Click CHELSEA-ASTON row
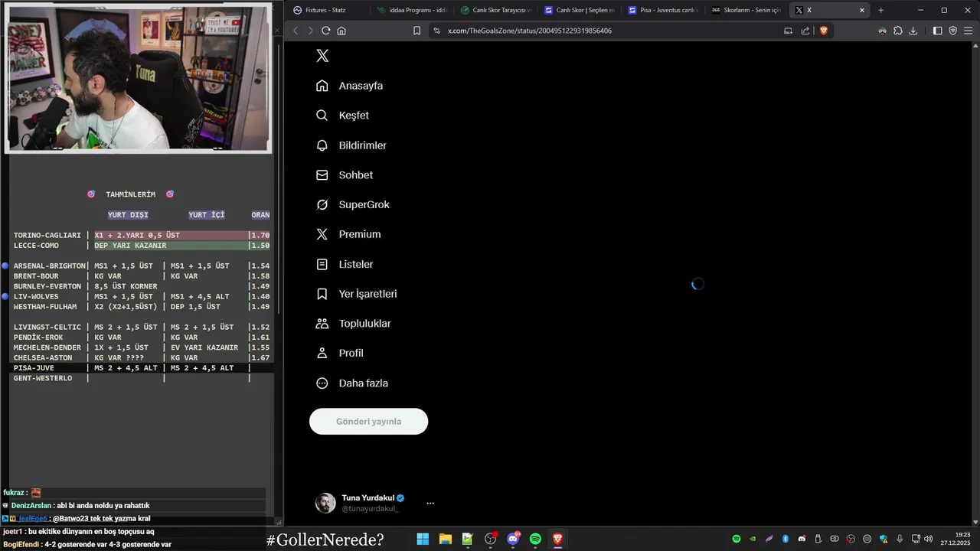 coord(142,357)
